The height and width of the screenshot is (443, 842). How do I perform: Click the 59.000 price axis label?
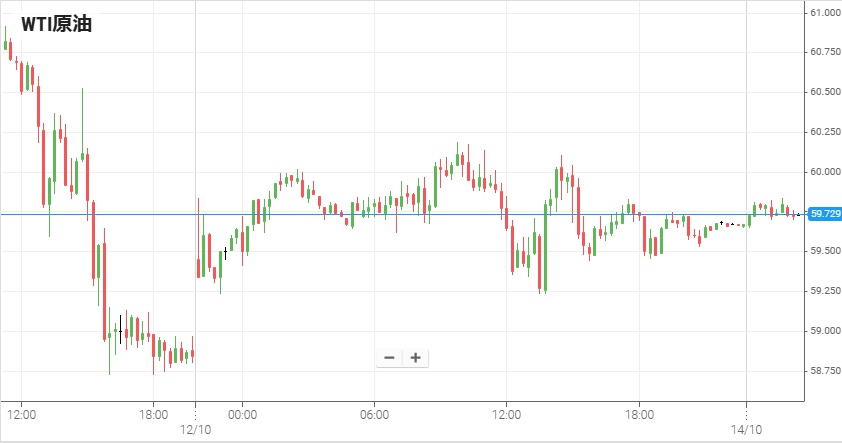point(825,331)
